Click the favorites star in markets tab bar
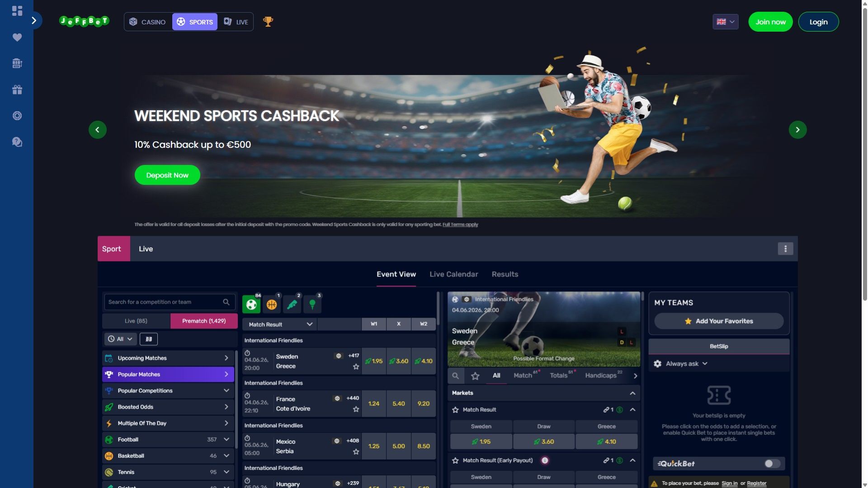 [x=475, y=375]
